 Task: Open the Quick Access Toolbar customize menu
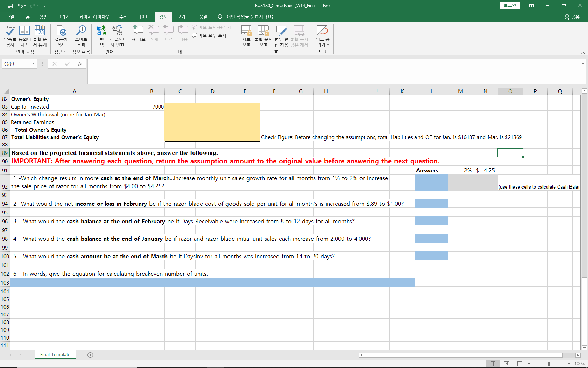point(45,6)
